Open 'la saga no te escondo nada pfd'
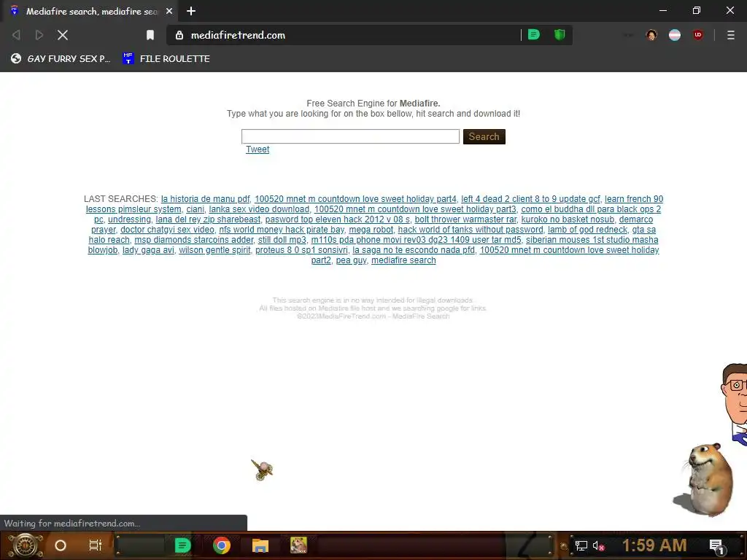The image size is (747, 560). point(414,250)
